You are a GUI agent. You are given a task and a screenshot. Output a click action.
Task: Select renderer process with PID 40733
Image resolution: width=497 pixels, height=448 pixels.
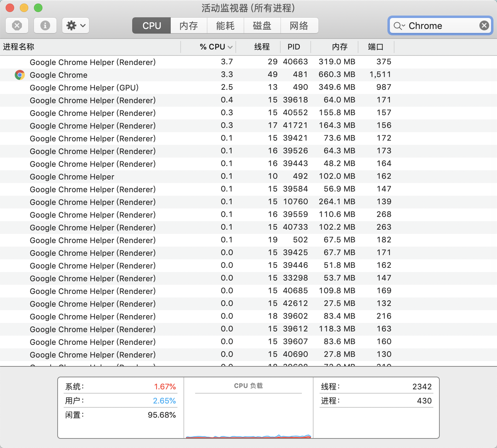(x=248, y=228)
